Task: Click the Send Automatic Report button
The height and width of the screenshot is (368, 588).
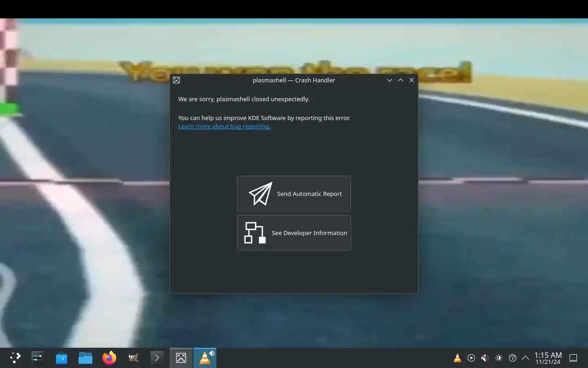Action: 294,194
